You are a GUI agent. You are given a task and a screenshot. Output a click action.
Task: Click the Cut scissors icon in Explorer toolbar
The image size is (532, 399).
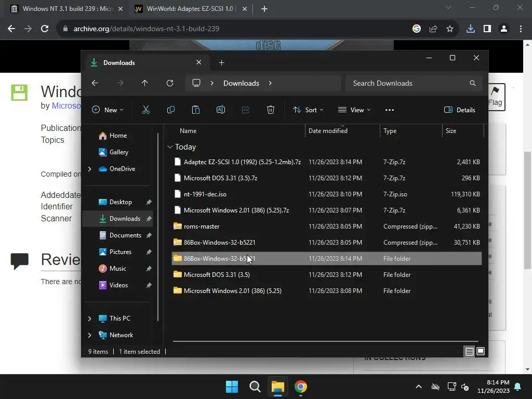pos(145,110)
